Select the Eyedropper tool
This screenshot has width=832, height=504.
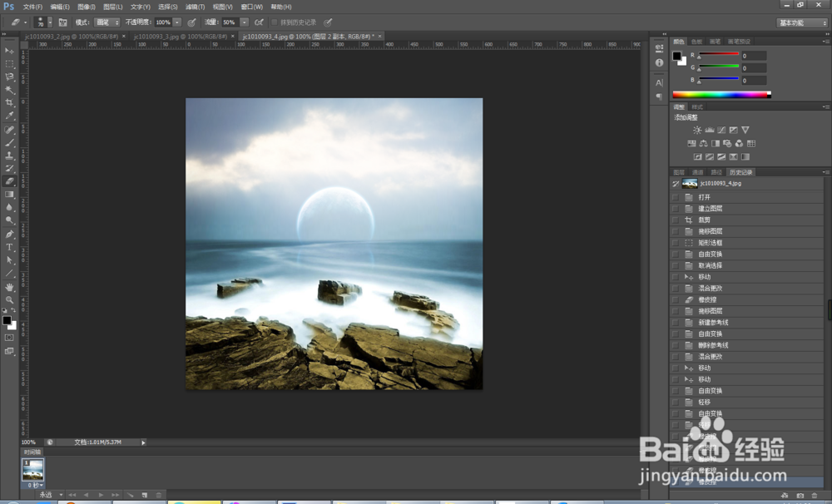[9, 116]
